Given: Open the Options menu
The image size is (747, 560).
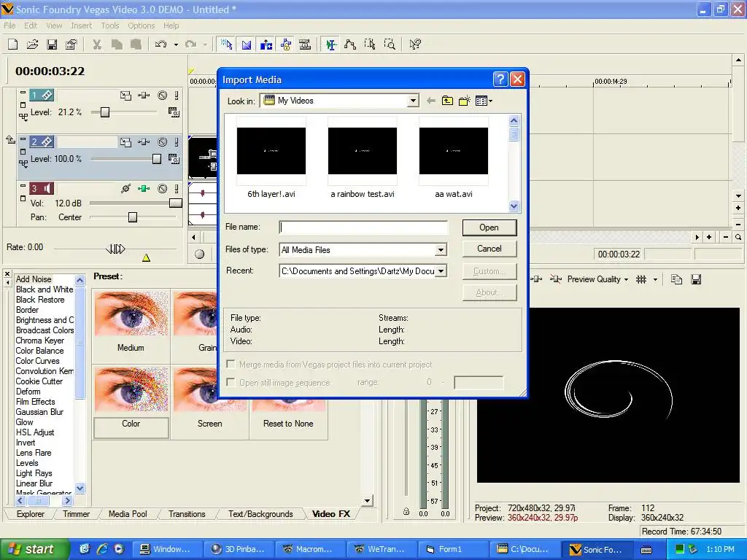Looking at the screenshot, I should point(141,26).
